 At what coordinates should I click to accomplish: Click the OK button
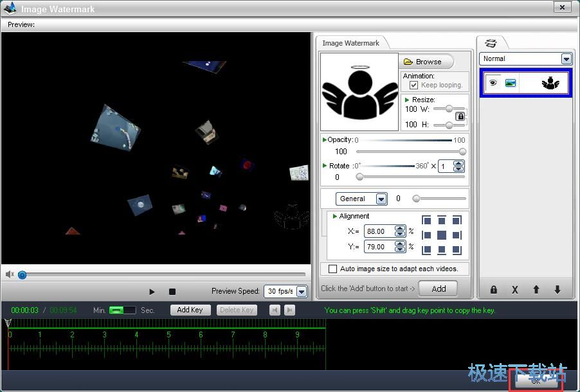pos(536,380)
